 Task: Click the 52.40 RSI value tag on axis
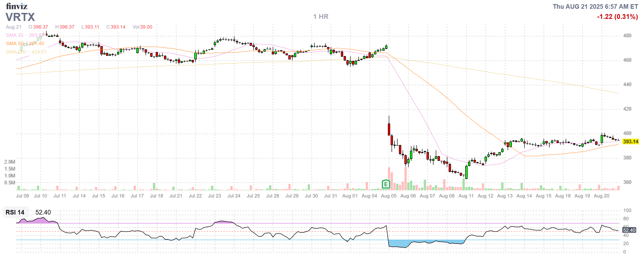(x=629, y=230)
